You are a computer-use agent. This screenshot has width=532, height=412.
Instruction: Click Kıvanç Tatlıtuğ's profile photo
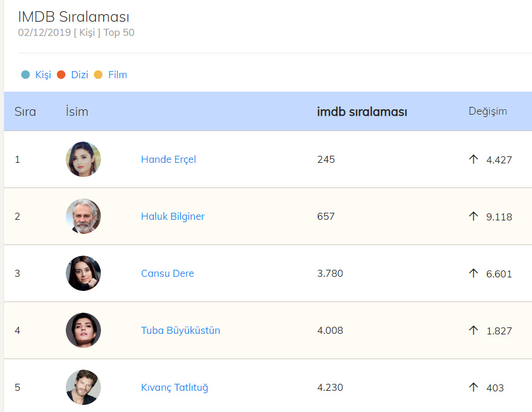pos(83,387)
